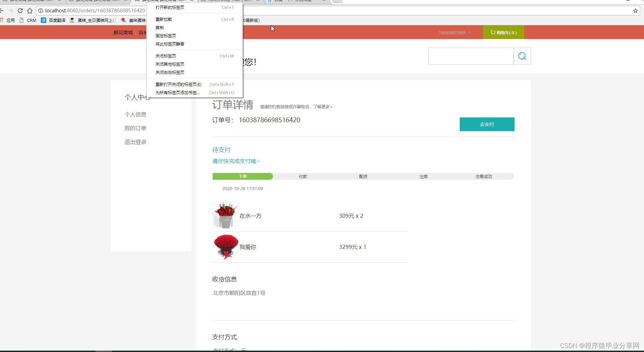Click the 交易成功 progress step

click(484, 176)
